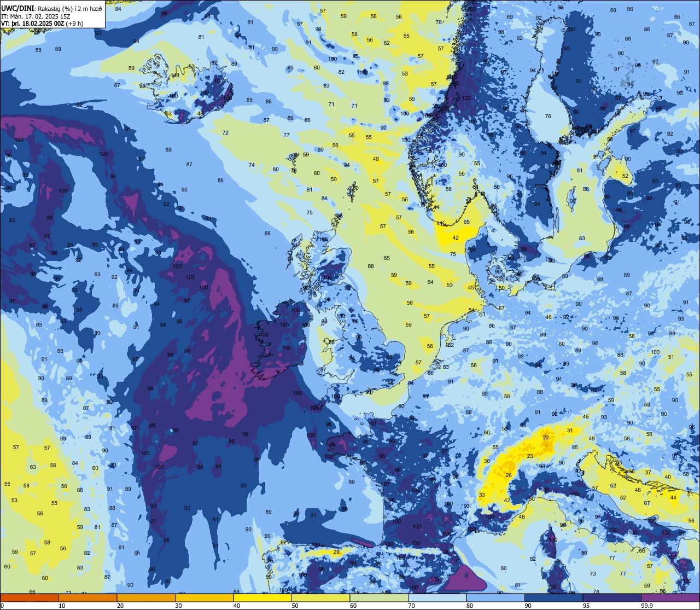Viewport: 700px width, 610px height.
Task: Click the legend tick label '80'
Action: [470, 606]
